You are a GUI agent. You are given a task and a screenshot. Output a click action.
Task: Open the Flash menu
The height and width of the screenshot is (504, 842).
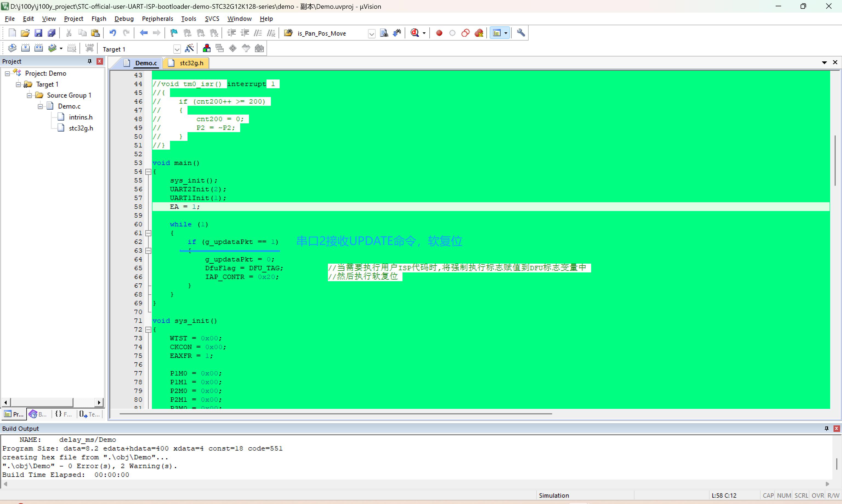pyautogui.click(x=99, y=19)
